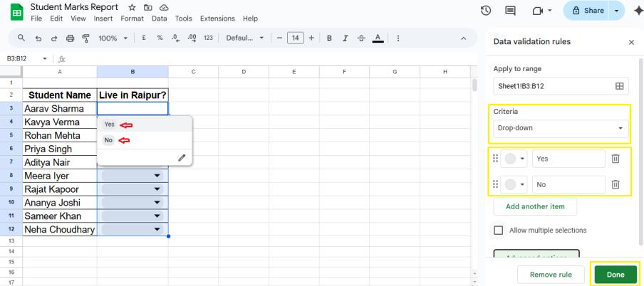The height and width of the screenshot is (286, 644).
Task: Click Add another item button
Action: pyautogui.click(x=535, y=206)
